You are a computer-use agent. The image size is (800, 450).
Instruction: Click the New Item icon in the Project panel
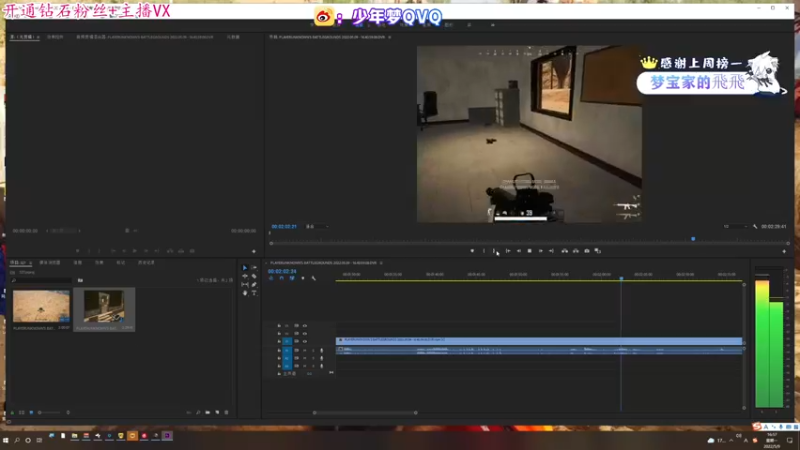(x=217, y=412)
